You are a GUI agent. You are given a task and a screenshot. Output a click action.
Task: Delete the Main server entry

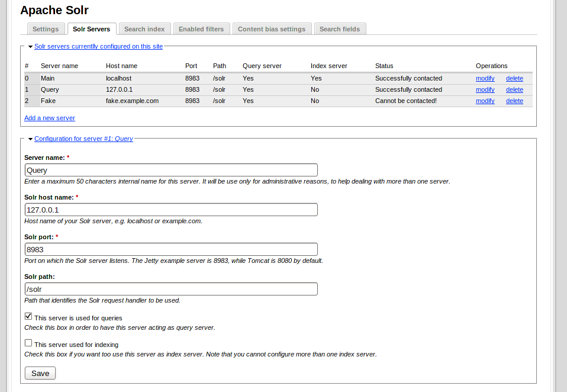pyautogui.click(x=514, y=78)
